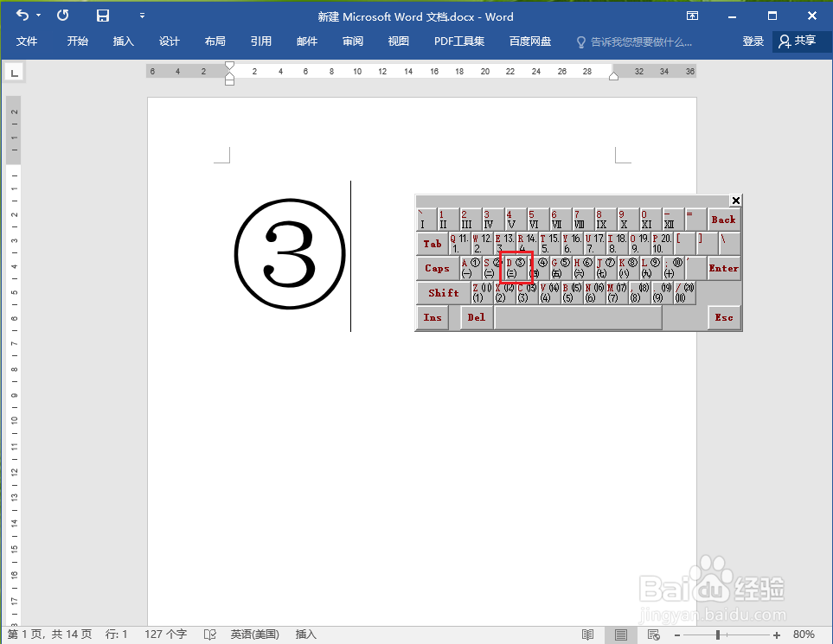
Task: Click the Tab key on soft keyboard
Action: point(433,244)
